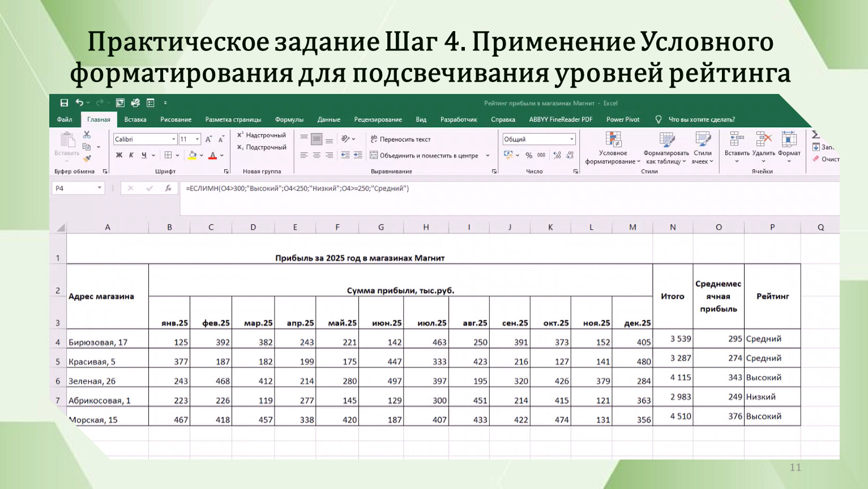
Task: Select the Format Painter brush icon
Action: click(87, 158)
